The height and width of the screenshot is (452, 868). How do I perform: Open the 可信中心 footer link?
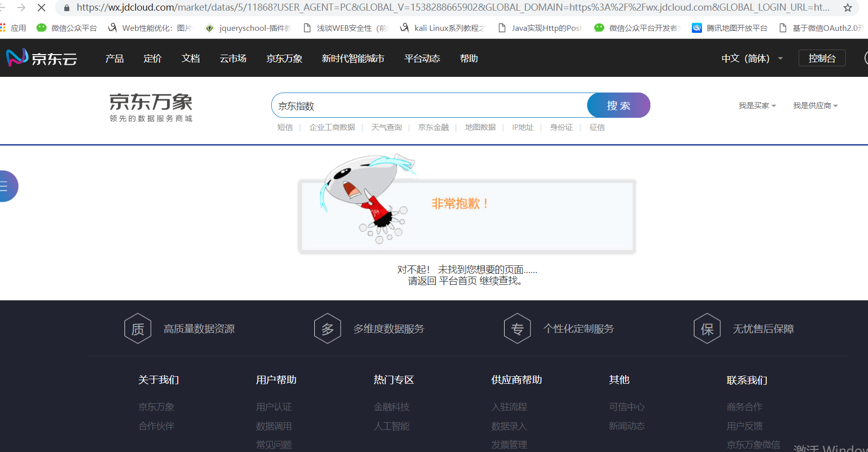coord(627,406)
